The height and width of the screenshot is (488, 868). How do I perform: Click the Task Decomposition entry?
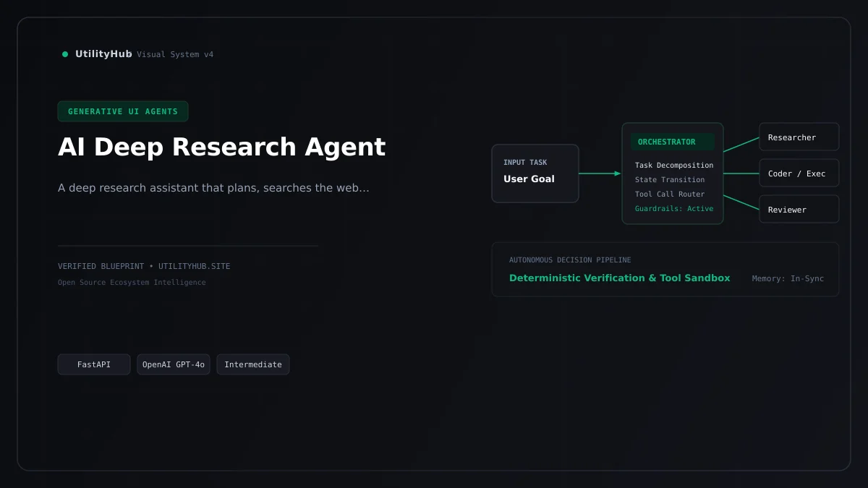(x=674, y=166)
